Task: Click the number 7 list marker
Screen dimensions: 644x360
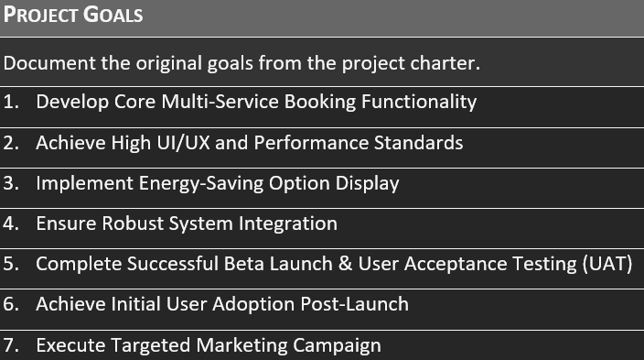Action: pos(11,344)
